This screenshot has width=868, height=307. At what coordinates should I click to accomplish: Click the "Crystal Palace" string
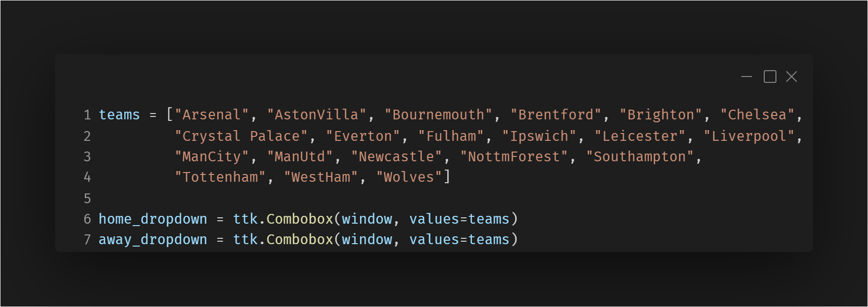tap(241, 136)
